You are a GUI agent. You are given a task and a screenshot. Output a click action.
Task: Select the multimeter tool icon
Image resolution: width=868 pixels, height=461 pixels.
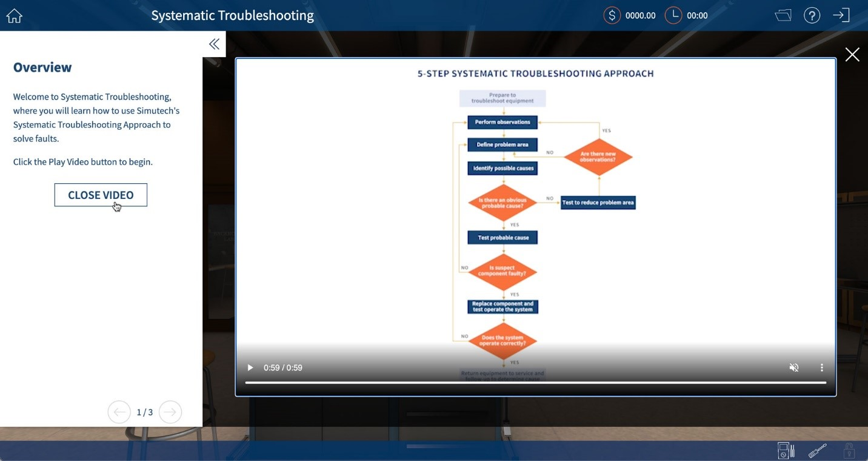(786, 451)
